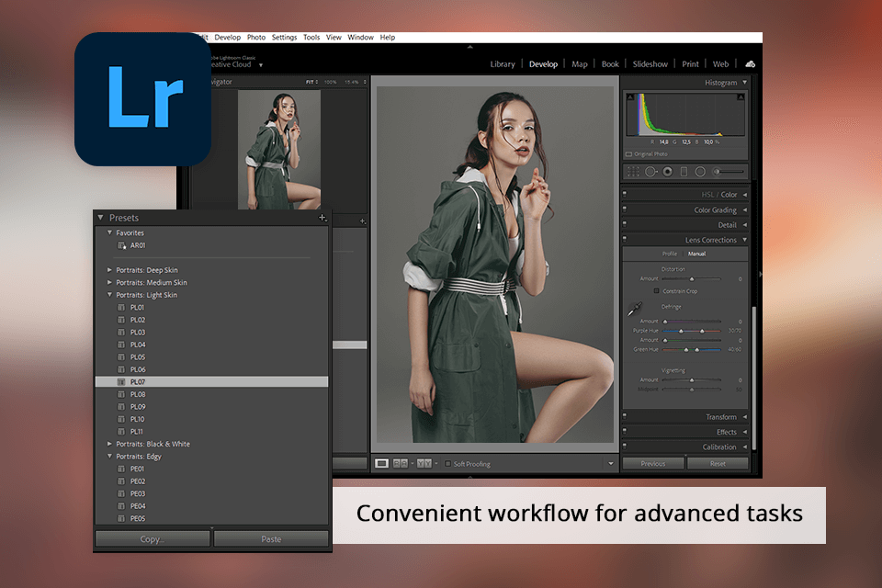Collapse the Presets panel triangle
882x588 pixels.
tap(101, 217)
